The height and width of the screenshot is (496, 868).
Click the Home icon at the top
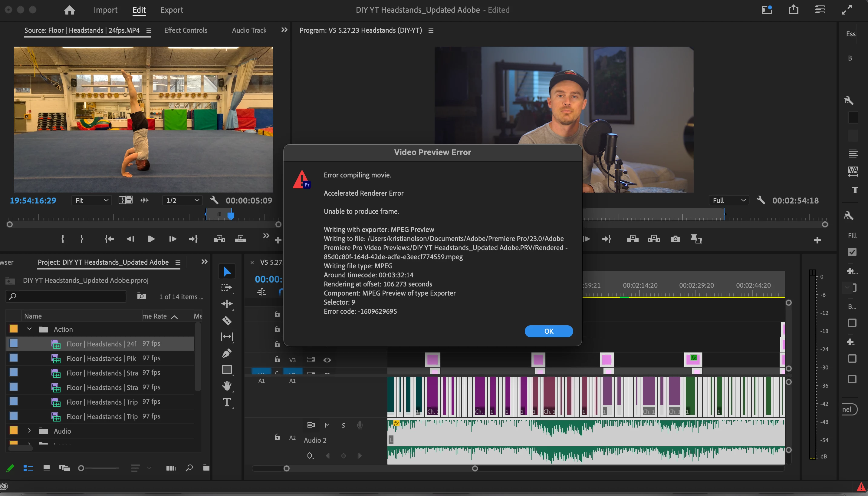(69, 10)
